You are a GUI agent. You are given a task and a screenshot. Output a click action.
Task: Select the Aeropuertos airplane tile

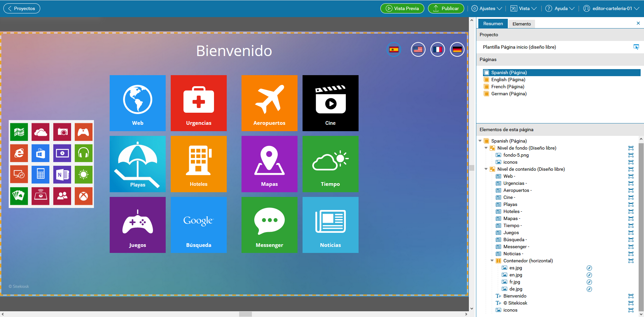[269, 103]
